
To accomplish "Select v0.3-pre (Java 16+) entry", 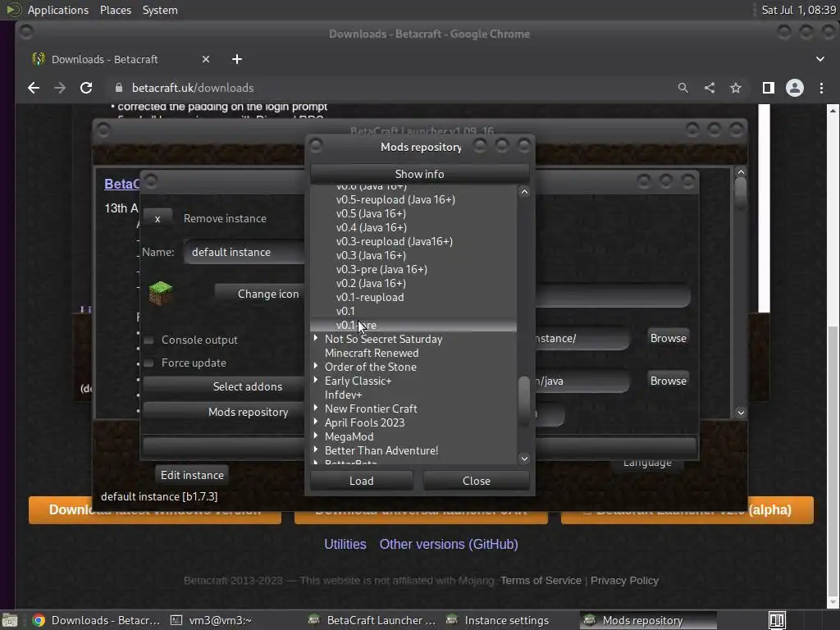I will tap(381, 269).
